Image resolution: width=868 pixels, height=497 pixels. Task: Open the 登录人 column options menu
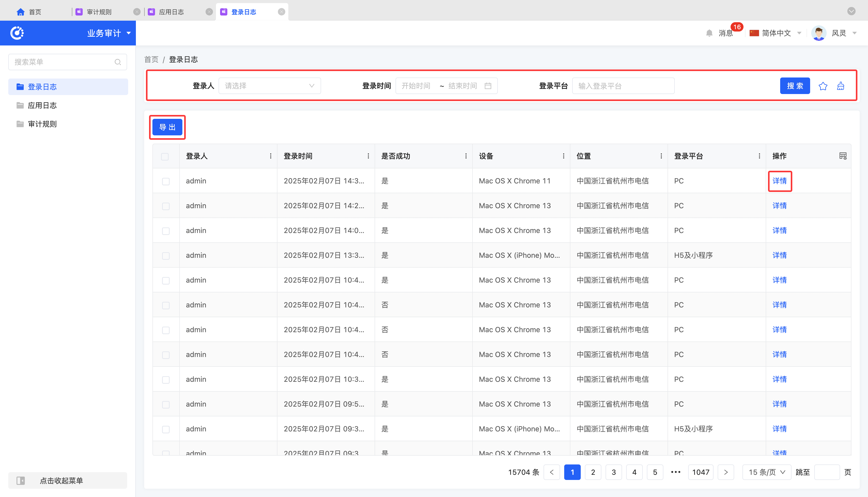(271, 156)
